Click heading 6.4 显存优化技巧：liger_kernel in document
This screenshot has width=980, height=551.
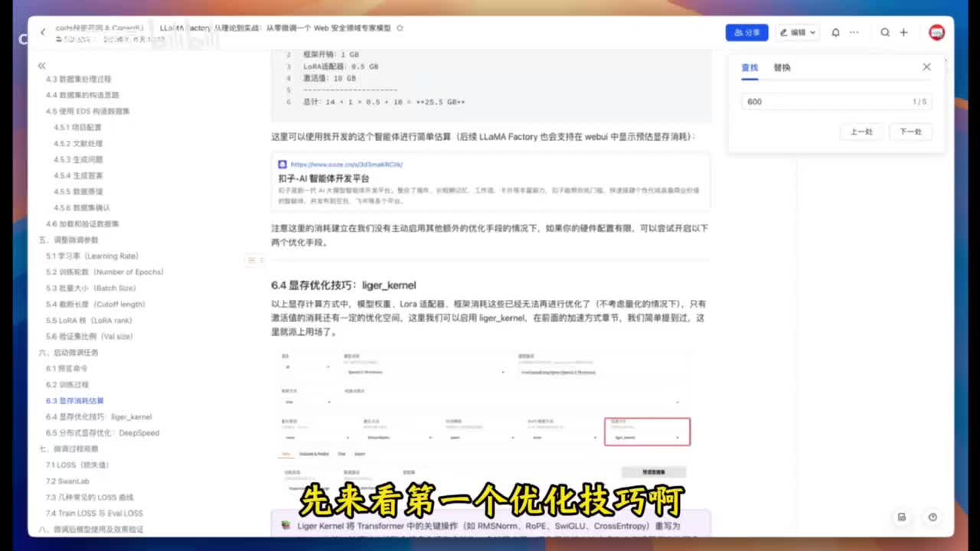(x=343, y=285)
